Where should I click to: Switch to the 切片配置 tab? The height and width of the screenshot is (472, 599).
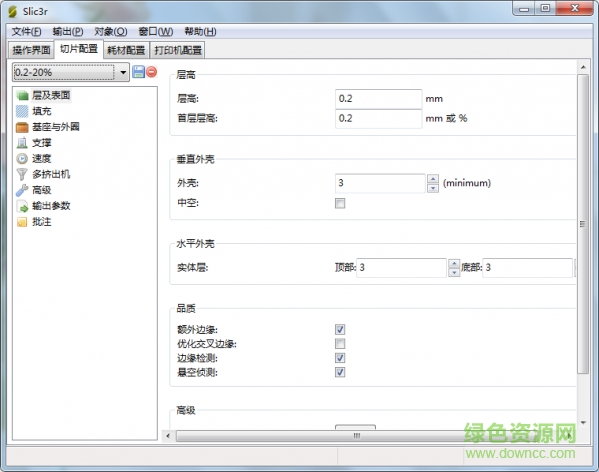(79, 49)
